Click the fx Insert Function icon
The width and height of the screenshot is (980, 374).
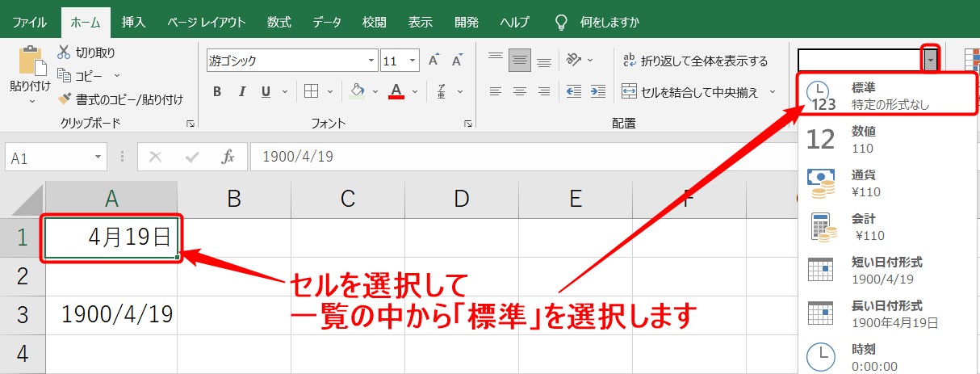228,157
